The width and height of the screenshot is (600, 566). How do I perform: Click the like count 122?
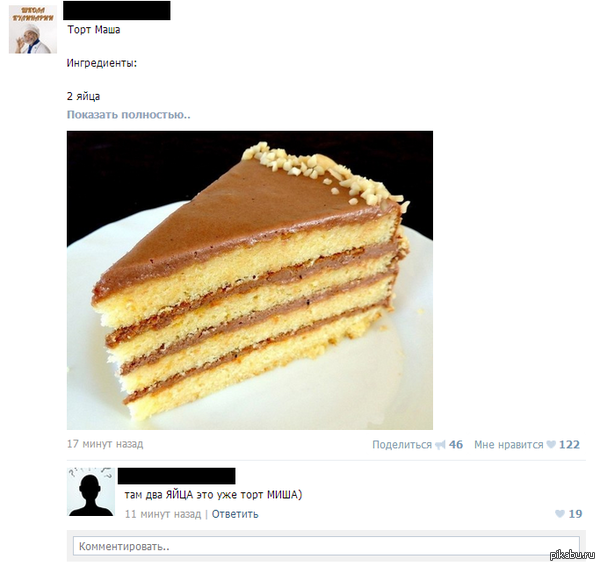click(569, 445)
